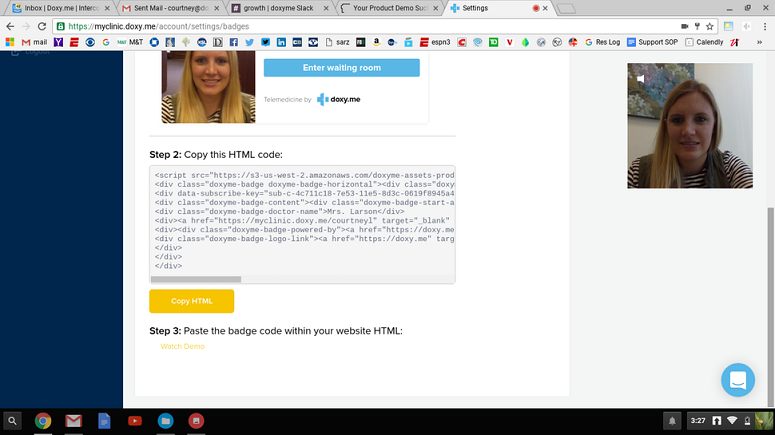Click the horizontal scrollbar under the HTML code
Viewport: 775px width, 435px height.
(x=196, y=279)
